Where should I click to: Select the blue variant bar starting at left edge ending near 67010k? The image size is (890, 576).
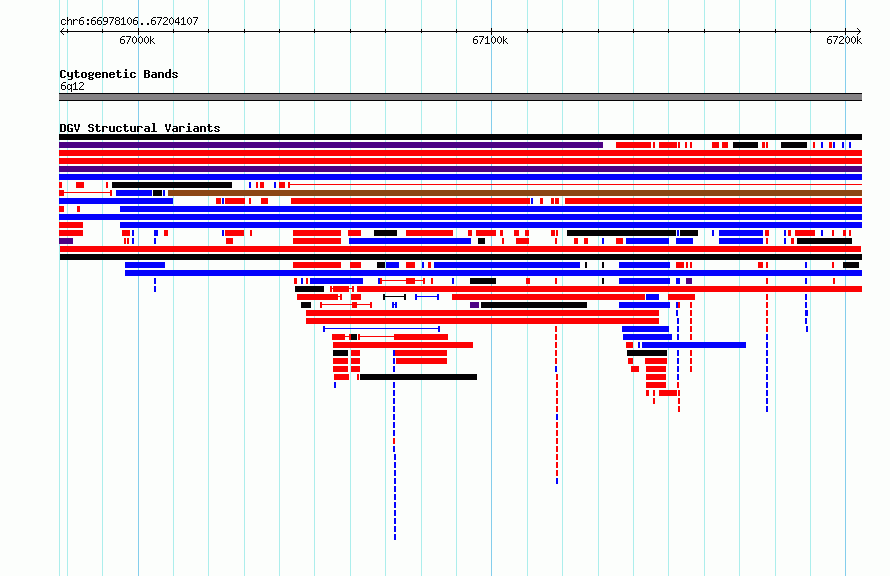click(x=116, y=201)
